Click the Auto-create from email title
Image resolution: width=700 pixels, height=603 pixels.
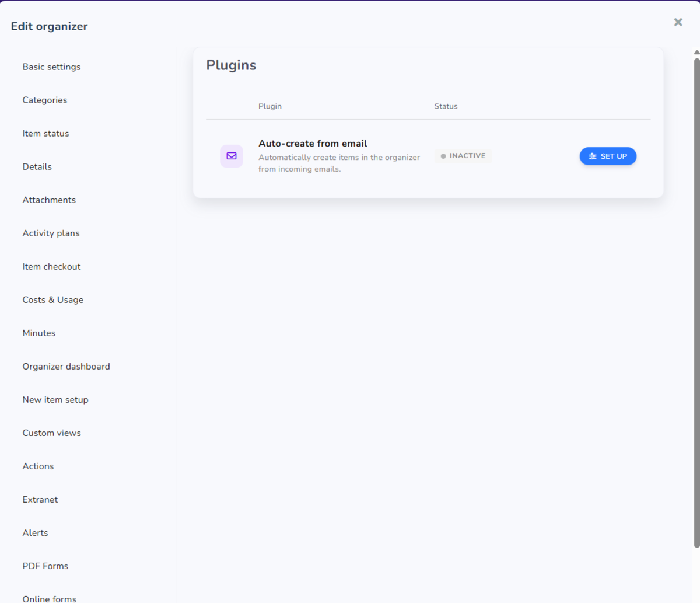[313, 143]
